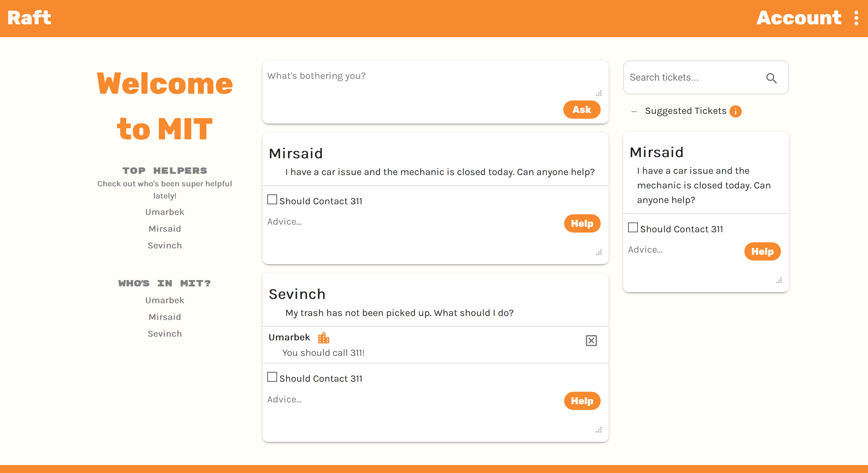
Task: Select Mirsaid under Top Helpers
Action: (165, 229)
